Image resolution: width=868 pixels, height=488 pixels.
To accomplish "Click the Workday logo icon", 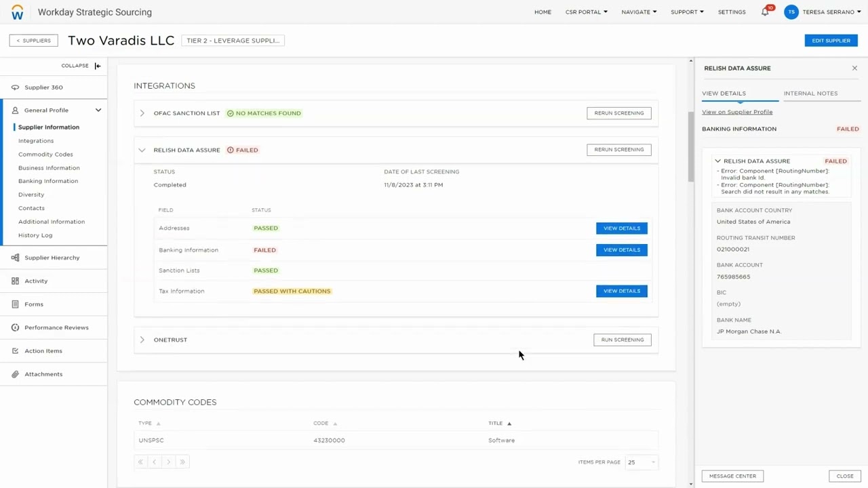I will [18, 12].
